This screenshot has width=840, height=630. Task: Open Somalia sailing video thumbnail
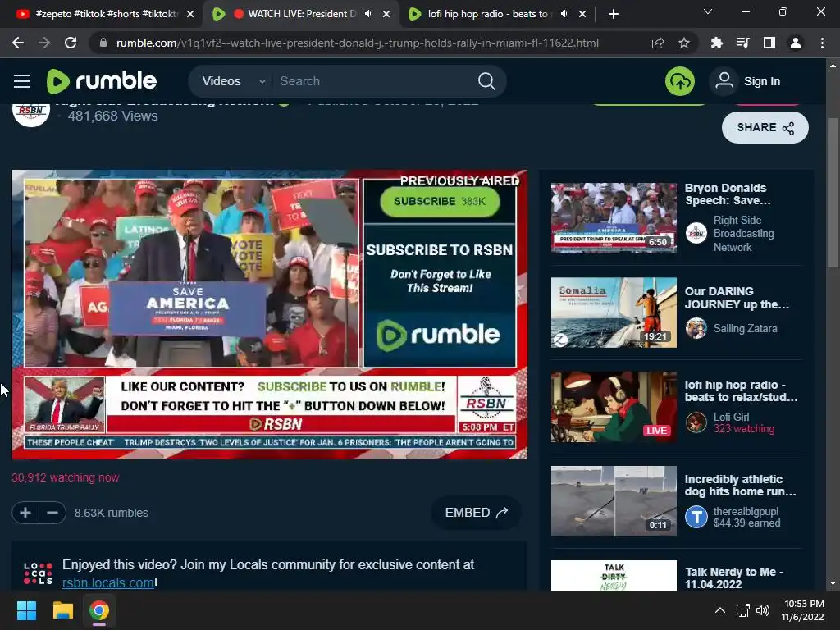[x=614, y=313]
